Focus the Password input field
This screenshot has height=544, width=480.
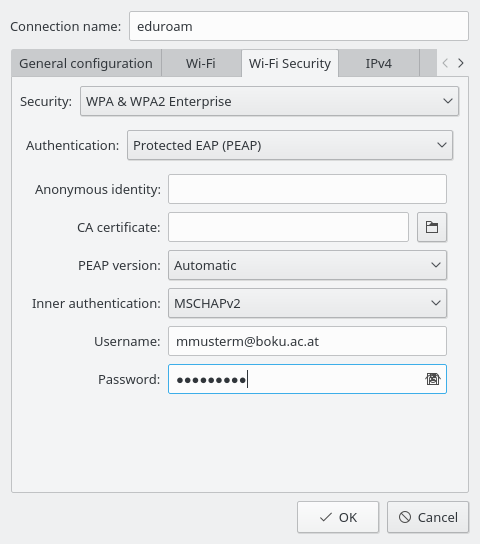(x=307, y=379)
